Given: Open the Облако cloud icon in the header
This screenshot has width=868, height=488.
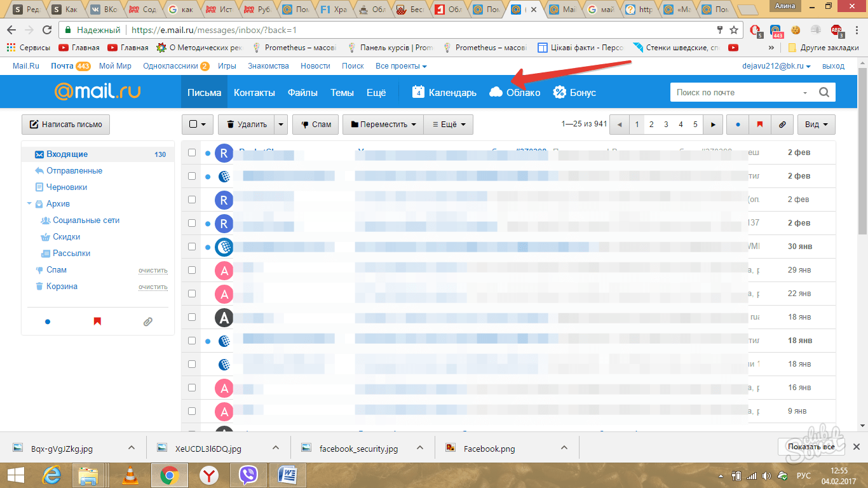Looking at the screenshot, I should tap(496, 92).
